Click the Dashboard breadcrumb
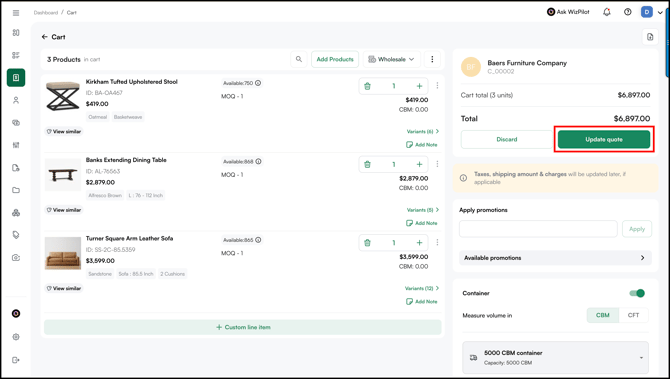This screenshot has height=379, width=670. 46,13
